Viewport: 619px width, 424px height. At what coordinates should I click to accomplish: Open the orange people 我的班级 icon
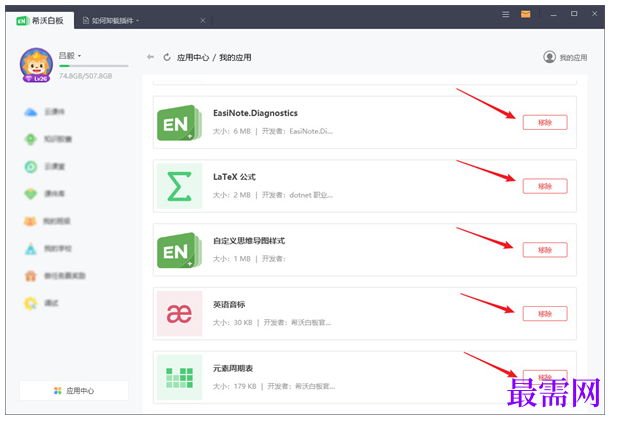[x=30, y=221]
